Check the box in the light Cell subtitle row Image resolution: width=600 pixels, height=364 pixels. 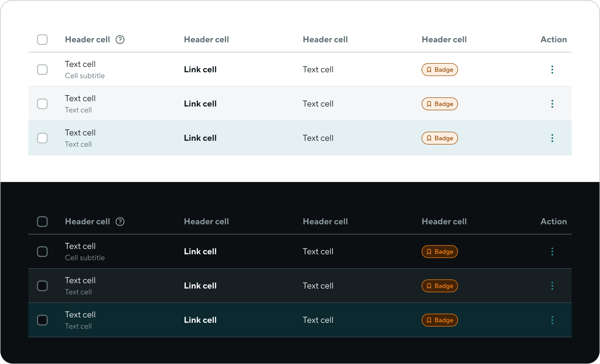pyautogui.click(x=42, y=70)
